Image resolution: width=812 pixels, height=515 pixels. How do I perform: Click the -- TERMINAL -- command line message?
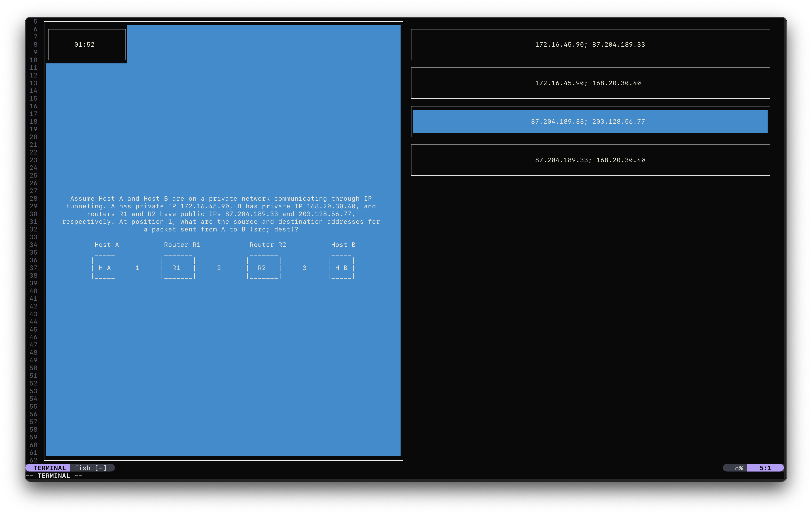54,476
